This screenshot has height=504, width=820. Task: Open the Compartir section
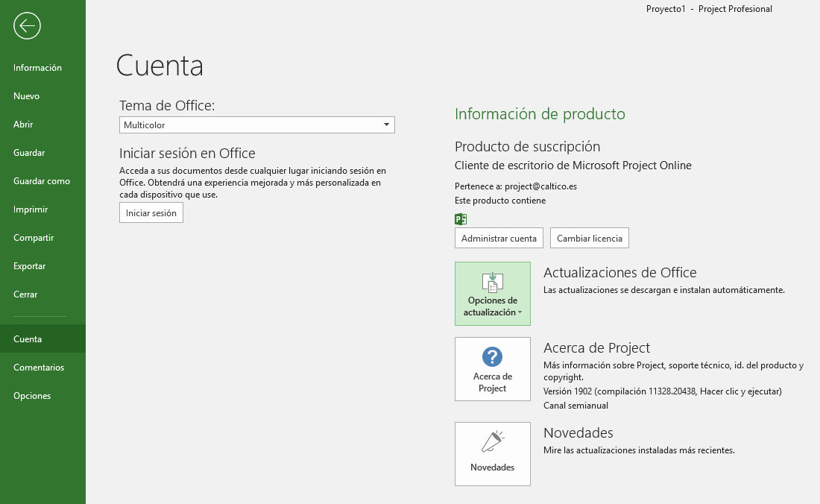pos(43,237)
